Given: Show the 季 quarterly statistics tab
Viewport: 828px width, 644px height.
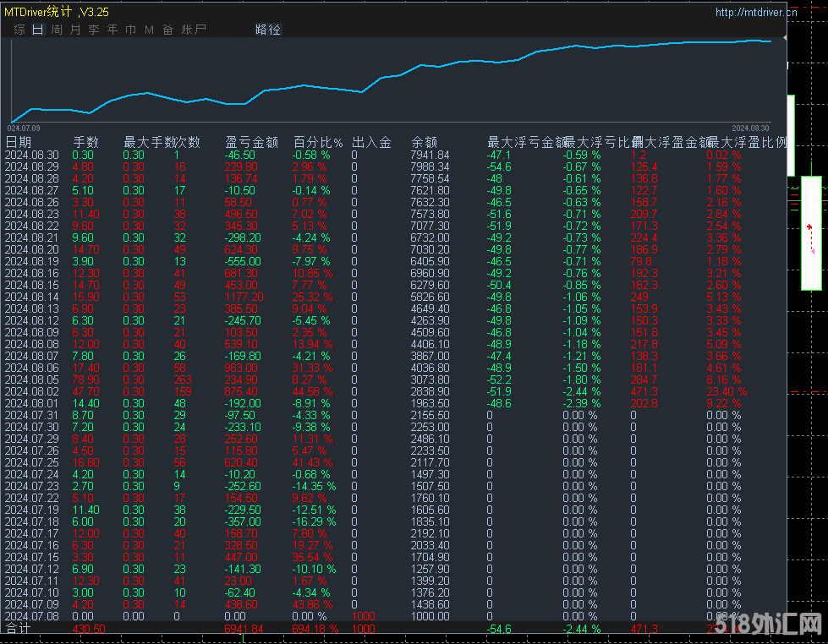Looking at the screenshot, I should (x=94, y=30).
